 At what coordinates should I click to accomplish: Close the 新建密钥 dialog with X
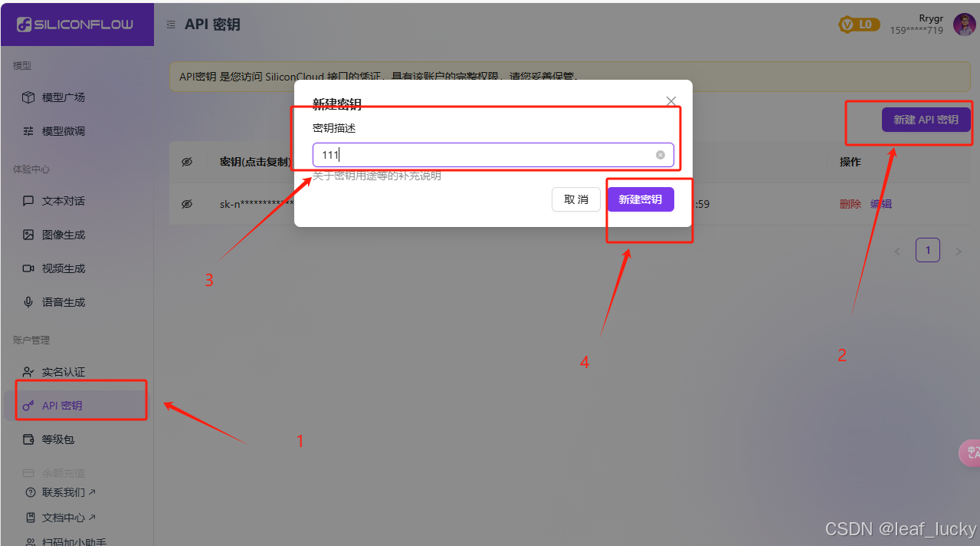pyautogui.click(x=671, y=101)
